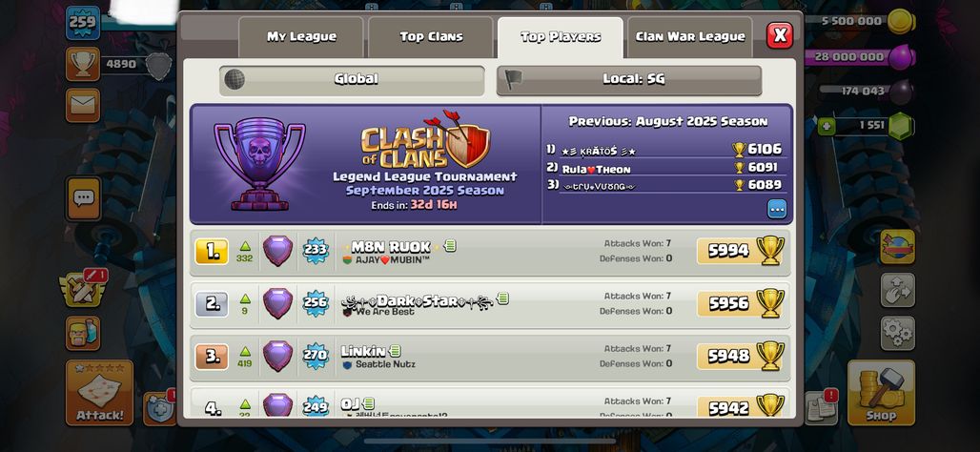Click the globe and ribbon events icon

[x=897, y=246]
